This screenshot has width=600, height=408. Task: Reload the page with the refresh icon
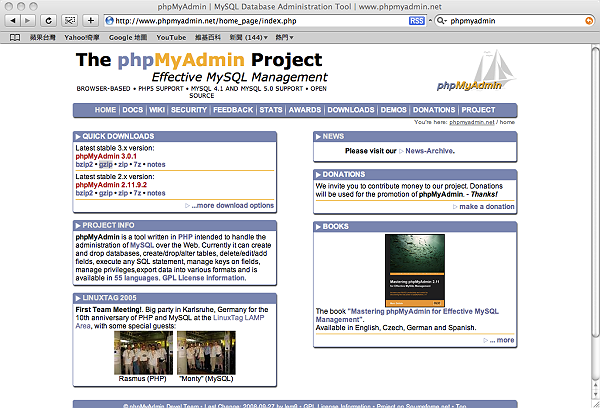[x=49, y=21]
